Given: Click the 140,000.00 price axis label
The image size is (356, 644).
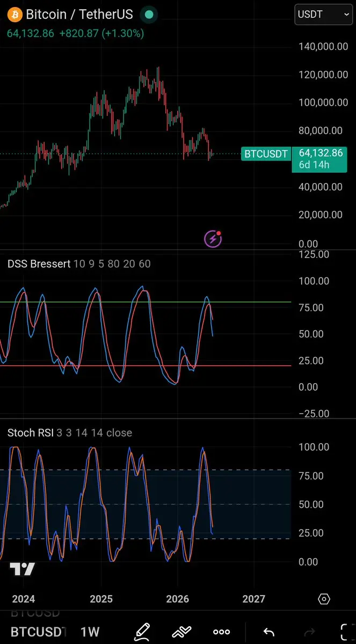Looking at the screenshot, I should [x=323, y=46].
